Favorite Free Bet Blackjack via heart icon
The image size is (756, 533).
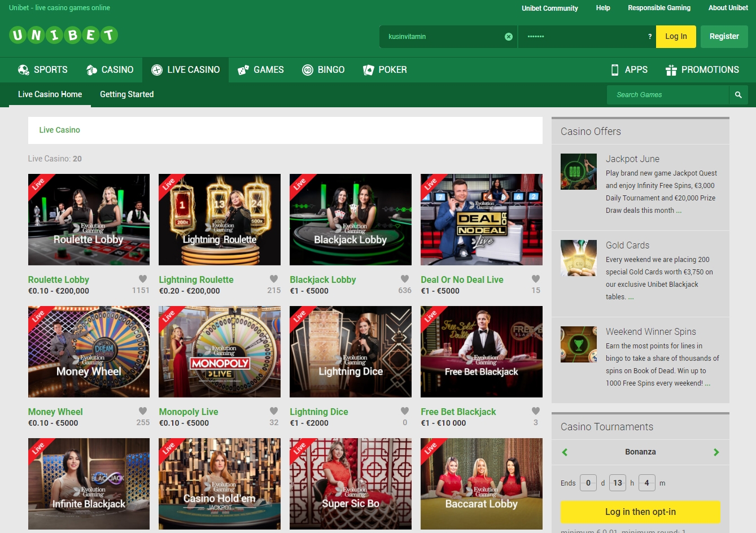(536, 410)
